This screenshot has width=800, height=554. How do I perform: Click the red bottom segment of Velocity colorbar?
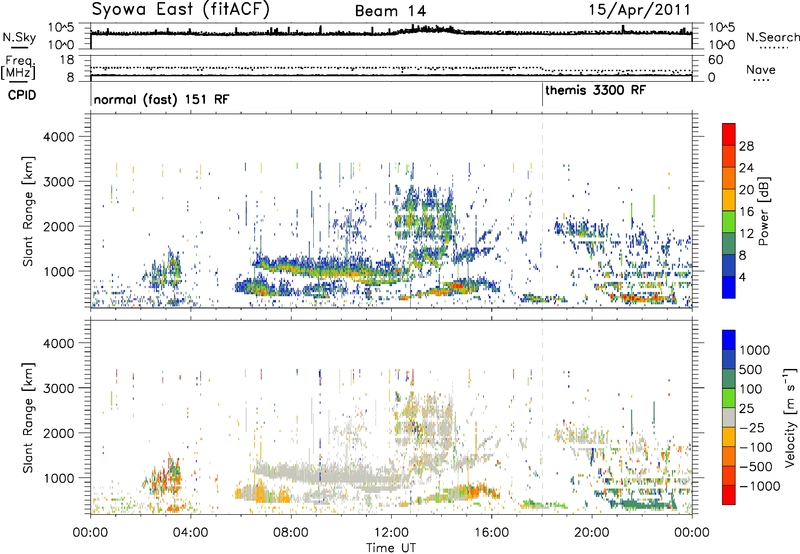729,495
